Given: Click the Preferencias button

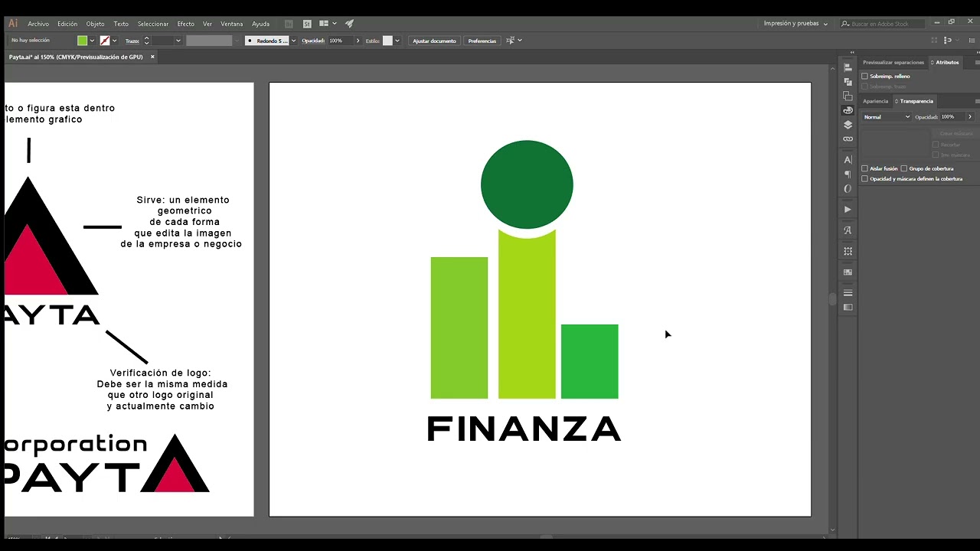Looking at the screenshot, I should [482, 41].
